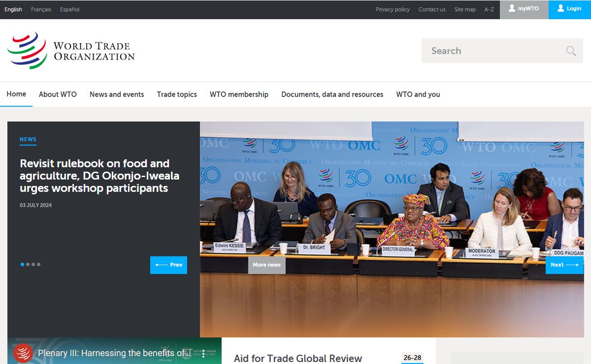The width and height of the screenshot is (591, 364).
Task: Open the food and agriculture rulebook headline
Action: [x=99, y=176]
